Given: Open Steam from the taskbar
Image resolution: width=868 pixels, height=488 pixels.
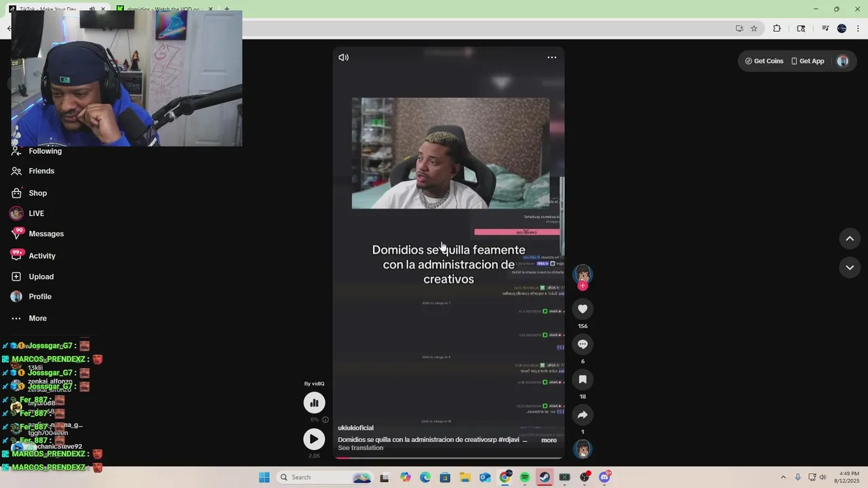Looking at the screenshot, I should [x=545, y=477].
